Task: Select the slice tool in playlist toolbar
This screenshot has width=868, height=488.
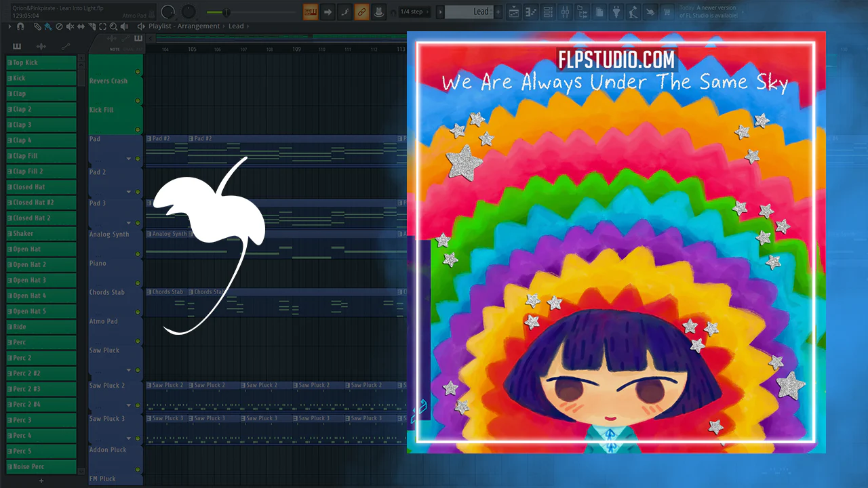Action: click(x=92, y=26)
